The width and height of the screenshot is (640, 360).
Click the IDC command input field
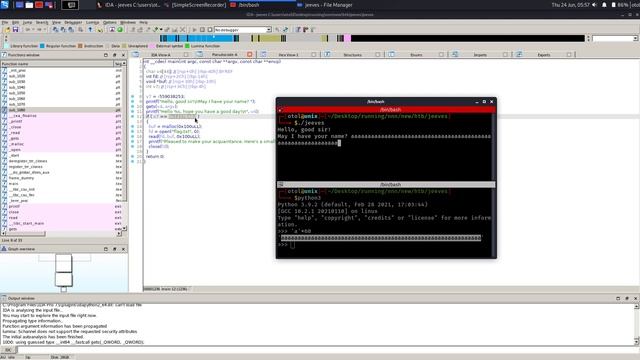(x=327, y=350)
